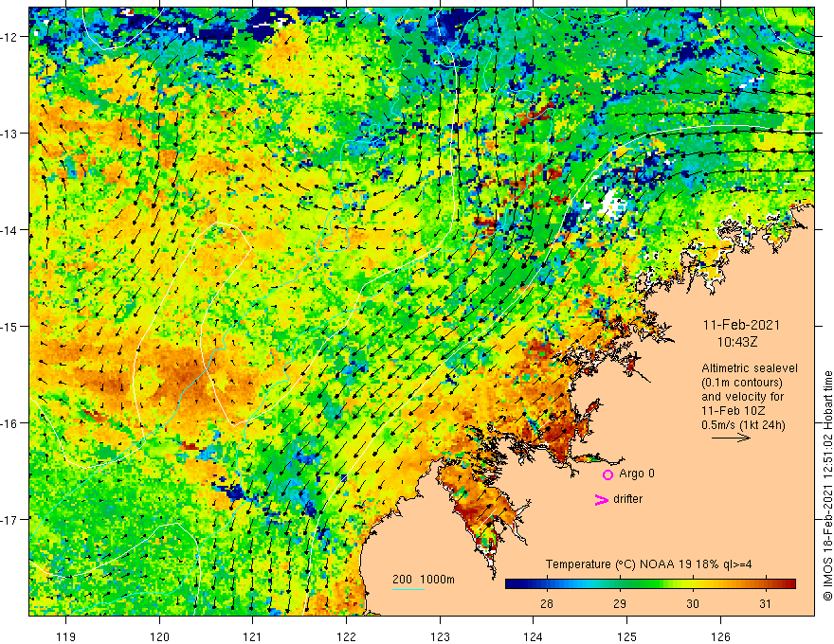Click the 30 value on temperature scale
The width and height of the screenshot is (834, 644).
[x=692, y=603]
